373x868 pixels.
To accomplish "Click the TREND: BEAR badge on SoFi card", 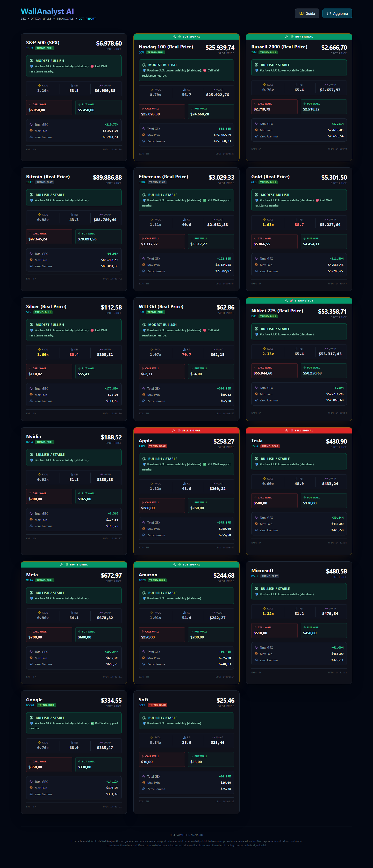I will tap(157, 705).
